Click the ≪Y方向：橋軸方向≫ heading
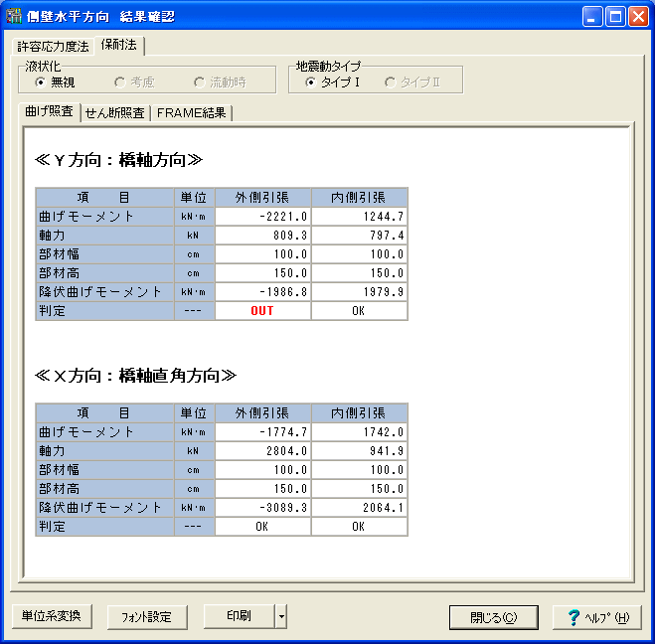This screenshot has height=644, width=655. point(118,160)
